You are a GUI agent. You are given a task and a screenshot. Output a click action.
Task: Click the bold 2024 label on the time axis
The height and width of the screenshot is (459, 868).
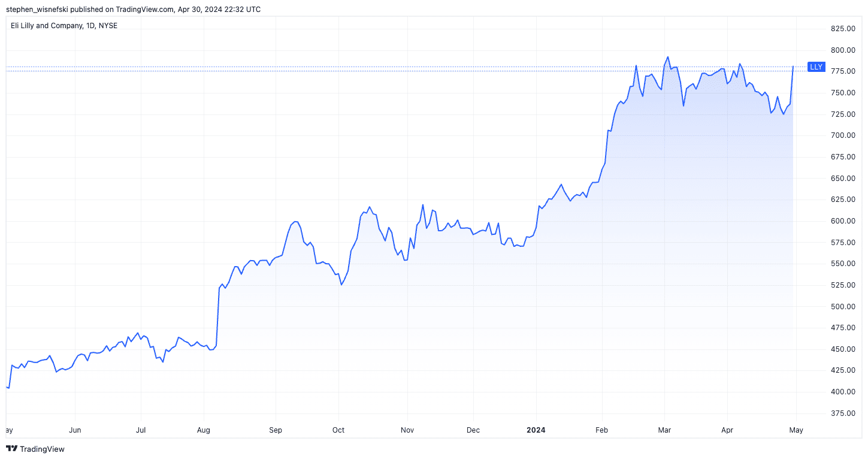click(x=536, y=430)
